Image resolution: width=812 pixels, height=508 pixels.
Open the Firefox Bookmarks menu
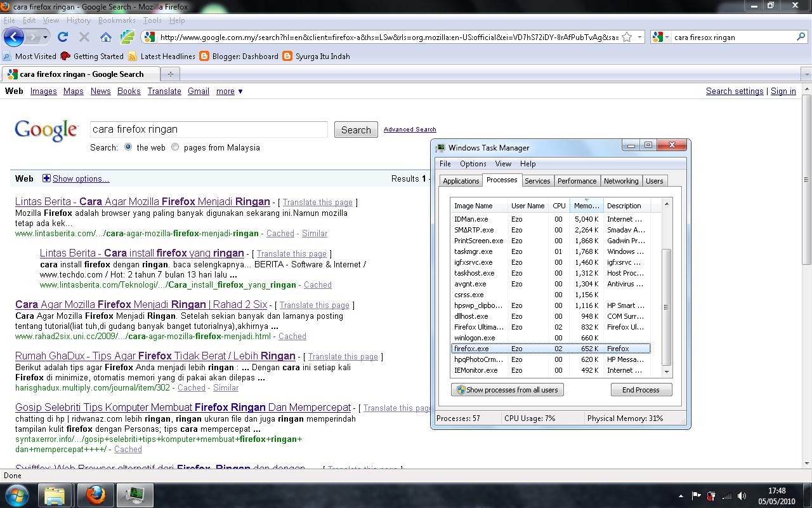click(x=117, y=20)
